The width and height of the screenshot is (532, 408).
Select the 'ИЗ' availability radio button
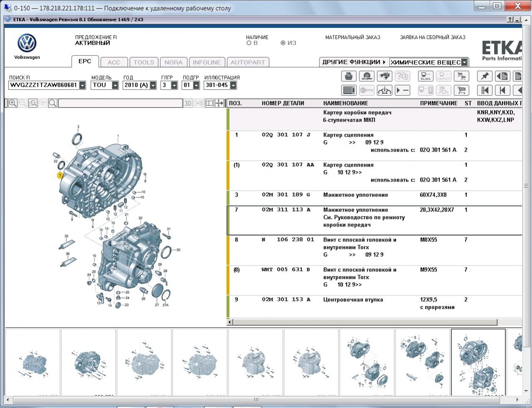283,43
